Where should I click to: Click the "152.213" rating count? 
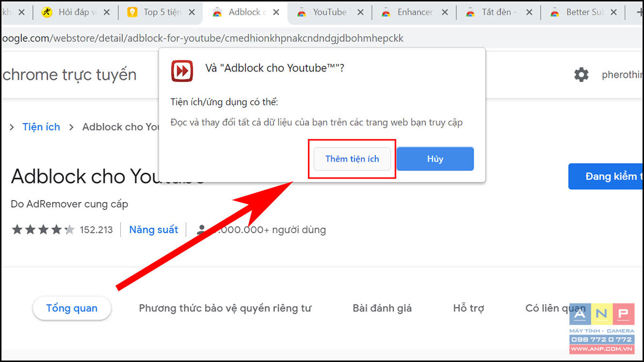(x=97, y=230)
